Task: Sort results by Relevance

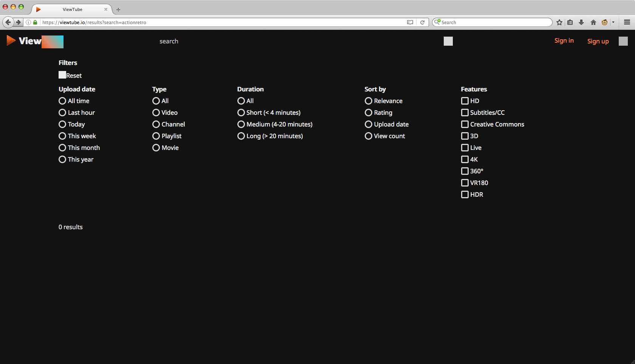Action: point(384,101)
